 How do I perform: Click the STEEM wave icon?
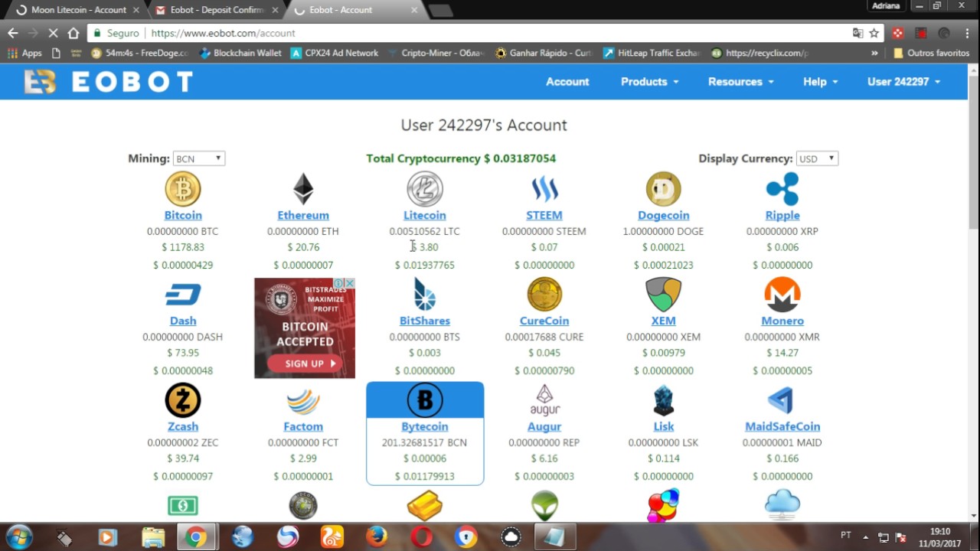(x=544, y=189)
